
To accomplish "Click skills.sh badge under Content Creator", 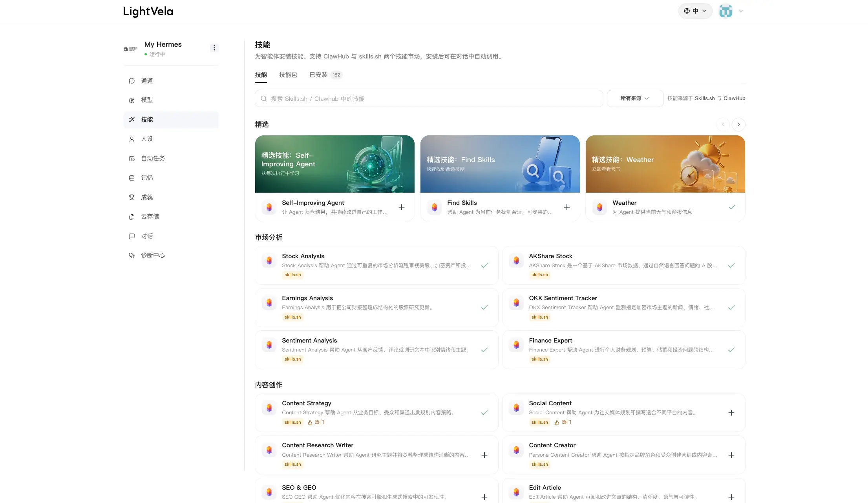I will 540,465.
